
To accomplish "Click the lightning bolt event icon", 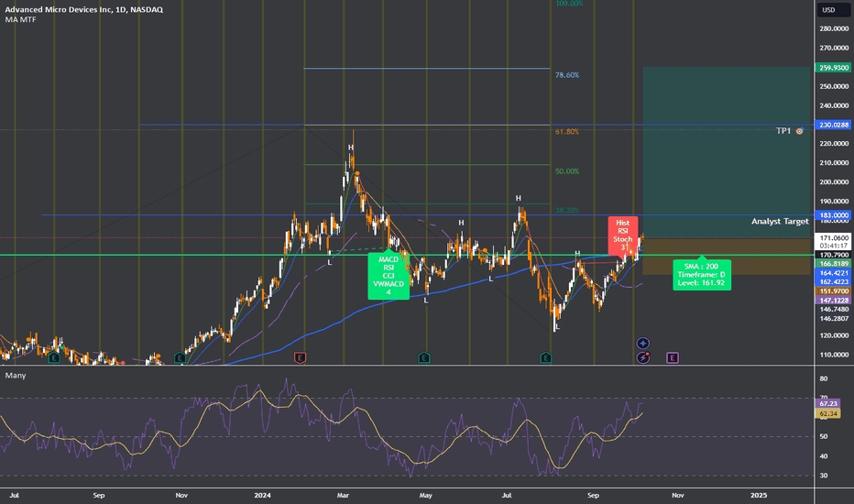I will coord(643,358).
